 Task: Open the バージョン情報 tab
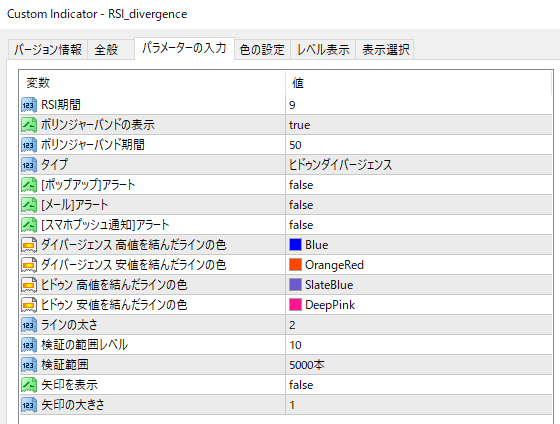pyautogui.click(x=48, y=49)
